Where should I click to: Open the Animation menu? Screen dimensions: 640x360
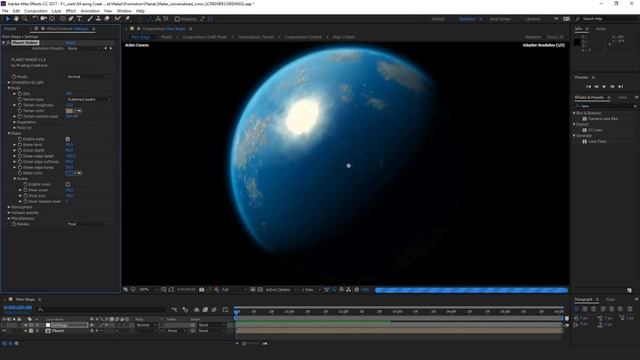(90, 11)
